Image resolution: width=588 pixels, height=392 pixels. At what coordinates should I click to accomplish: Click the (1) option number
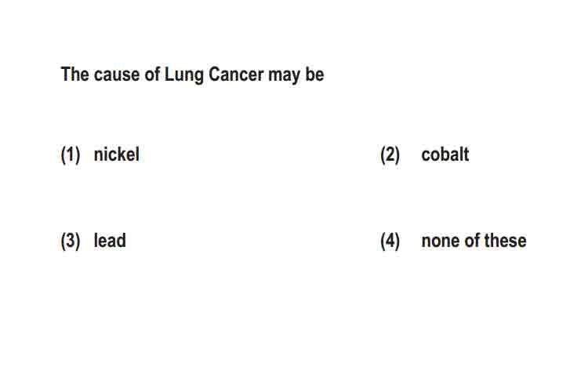71,154
